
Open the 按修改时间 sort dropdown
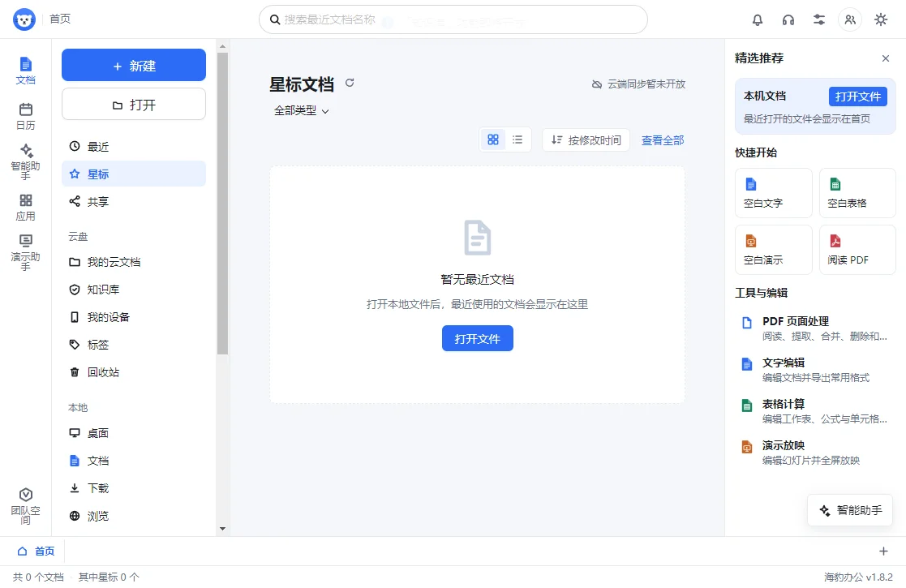(x=586, y=139)
